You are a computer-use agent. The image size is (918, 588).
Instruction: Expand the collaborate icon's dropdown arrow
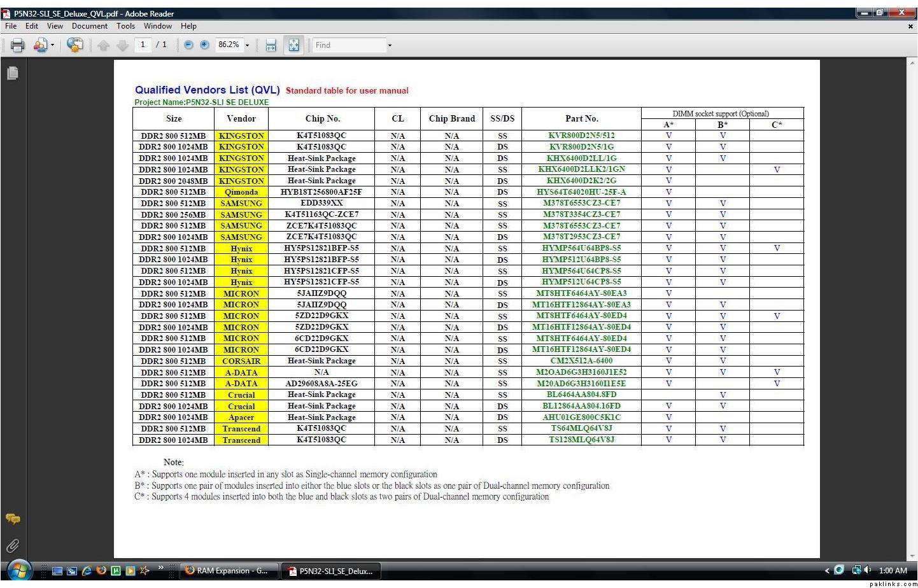53,45
